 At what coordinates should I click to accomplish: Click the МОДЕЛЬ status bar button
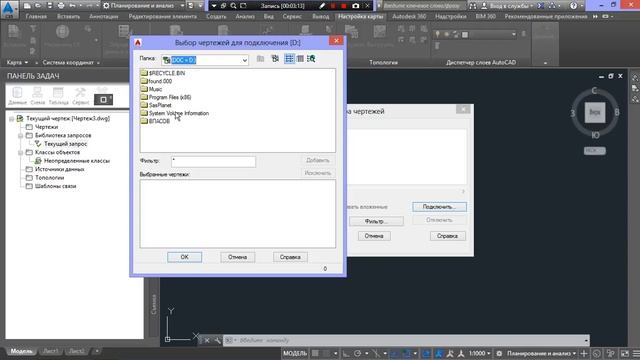click(295, 353)
